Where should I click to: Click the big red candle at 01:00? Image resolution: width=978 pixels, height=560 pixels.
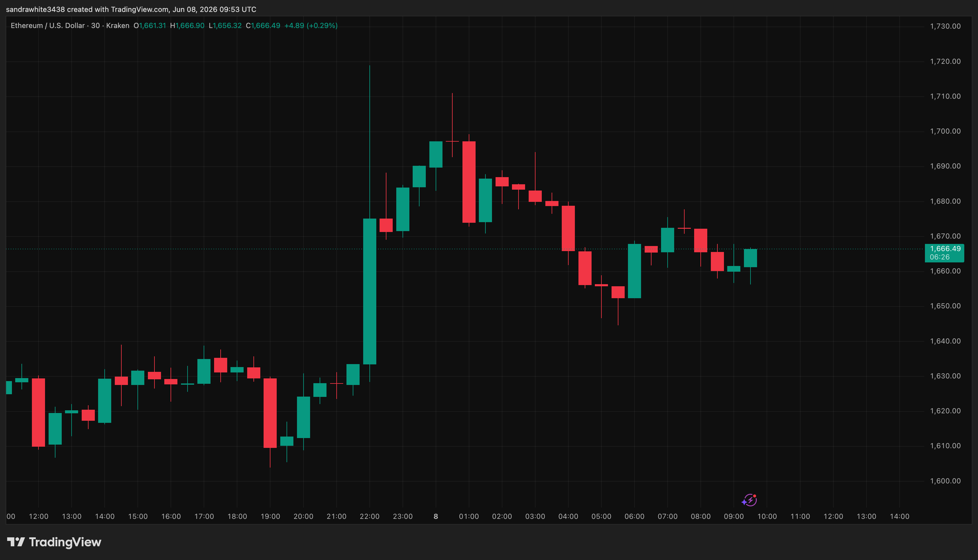point(469,182)
